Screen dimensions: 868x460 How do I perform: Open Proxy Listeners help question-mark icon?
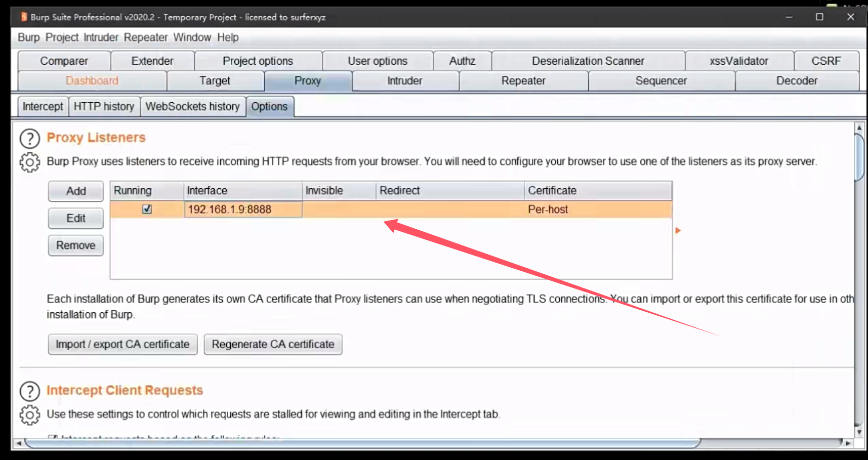point(29,139)
